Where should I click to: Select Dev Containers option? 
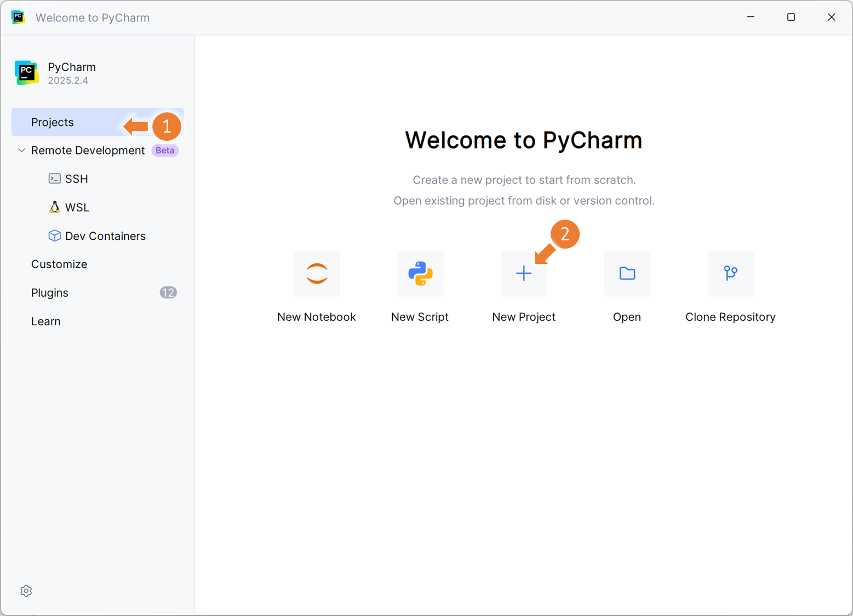[105, 235]
